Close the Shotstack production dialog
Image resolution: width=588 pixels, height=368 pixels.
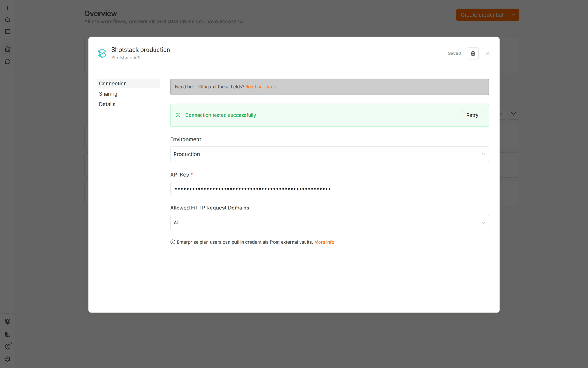click(488, 53)
